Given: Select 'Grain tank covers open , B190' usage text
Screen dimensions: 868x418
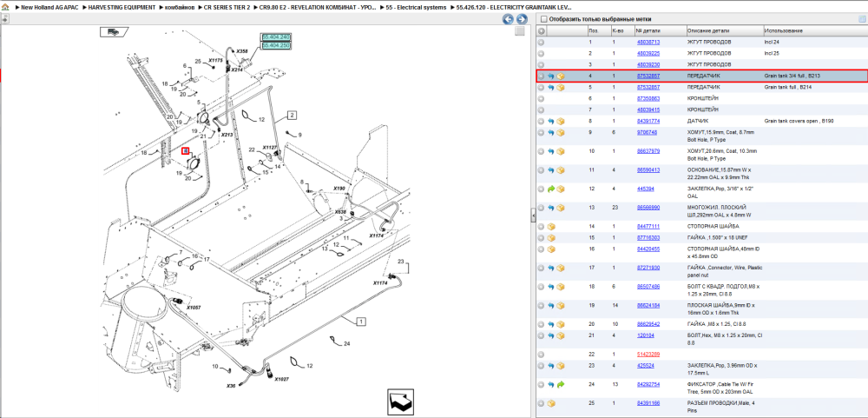Looking at the screenshot, I should coord(799,121).
